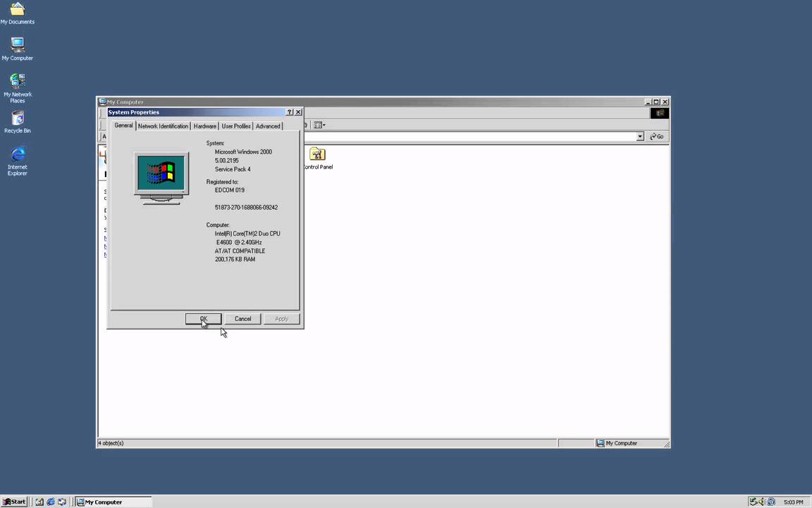Minimize the My Computer window
The image size is (812, 508).
click(648, 102)
